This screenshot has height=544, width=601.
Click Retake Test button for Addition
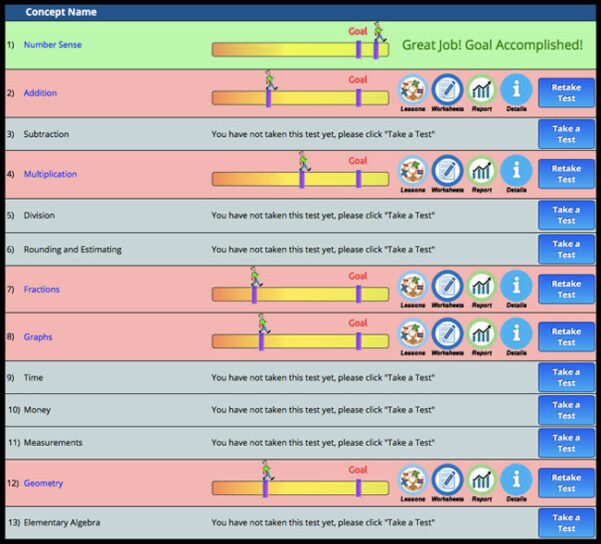click(566, 93)
